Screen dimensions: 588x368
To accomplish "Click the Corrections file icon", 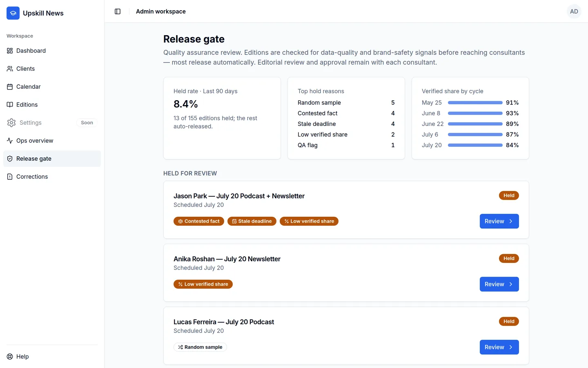I will point(10,177).
